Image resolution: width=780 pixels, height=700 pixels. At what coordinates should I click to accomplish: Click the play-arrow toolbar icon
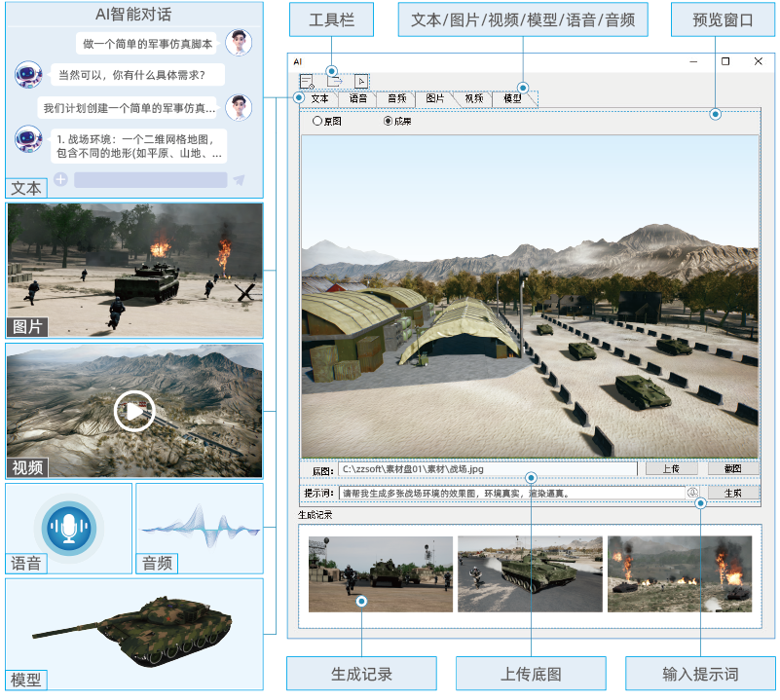point(361,82)
